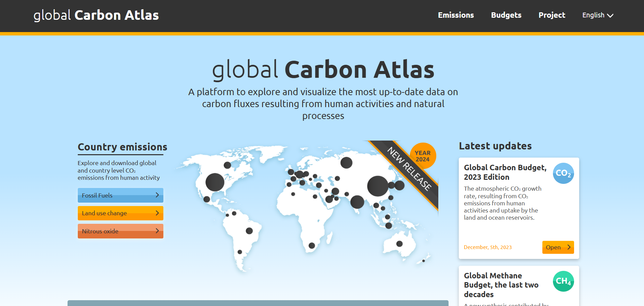Click the emission bubble over Canada
Viewport: 644px width, 306px height.
click(x=228, y=165)
